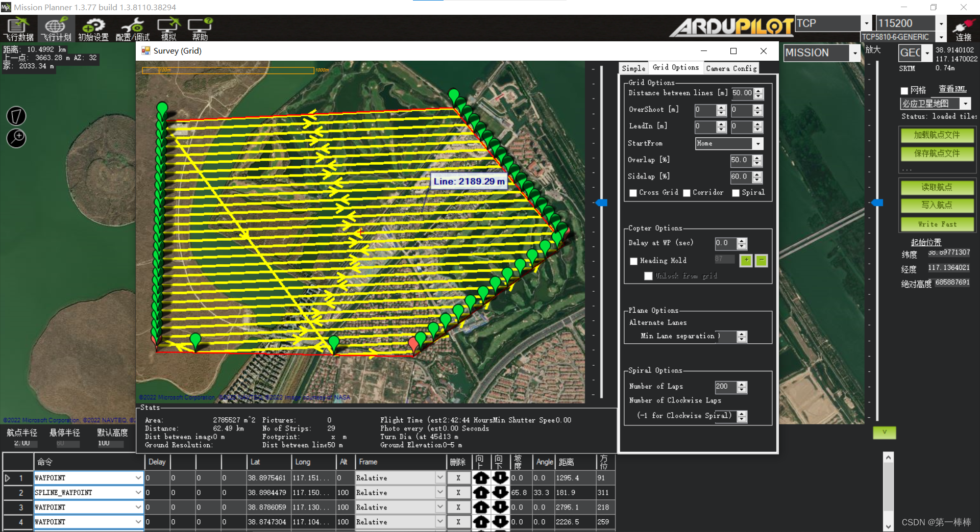Click the 查看KML link
Viewport: 980px width, 532px height.
pos(952,89)
